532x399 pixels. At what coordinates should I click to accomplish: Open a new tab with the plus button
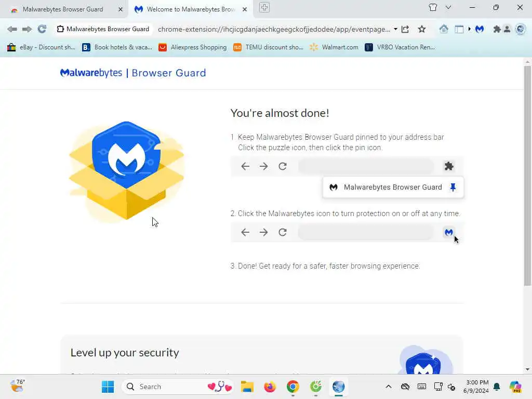tap(264, 7)
